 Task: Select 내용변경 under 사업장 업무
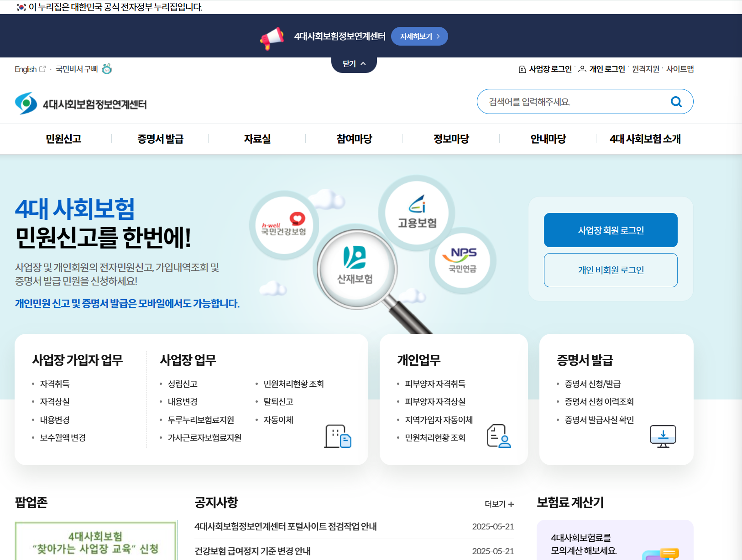[x=183, y=402]
